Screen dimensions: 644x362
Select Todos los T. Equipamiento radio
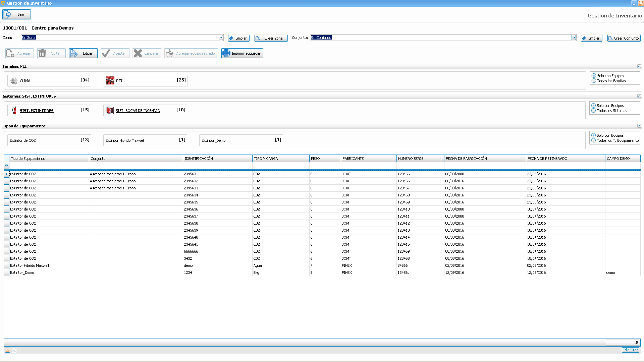tap(593, 140)
